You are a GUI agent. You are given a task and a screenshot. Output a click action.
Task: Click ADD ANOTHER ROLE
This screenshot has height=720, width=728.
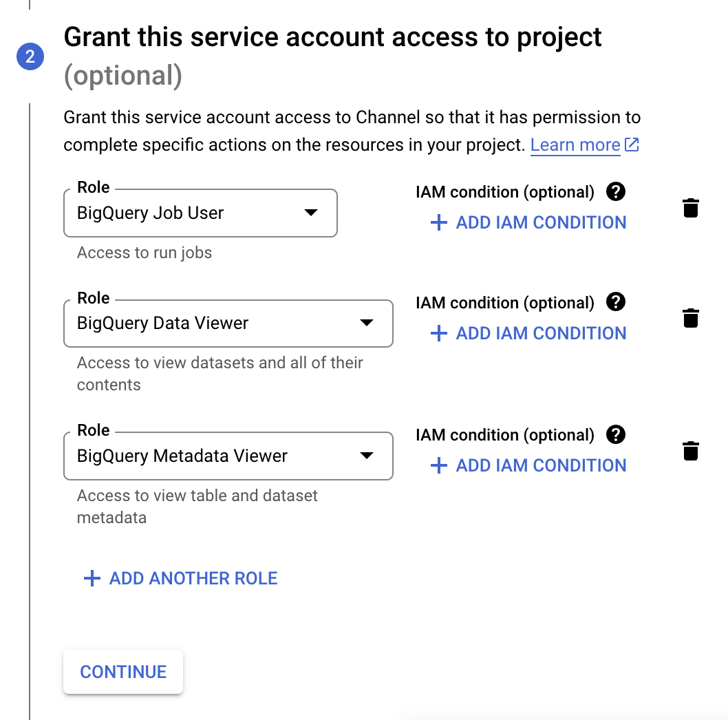coord(193,578)
